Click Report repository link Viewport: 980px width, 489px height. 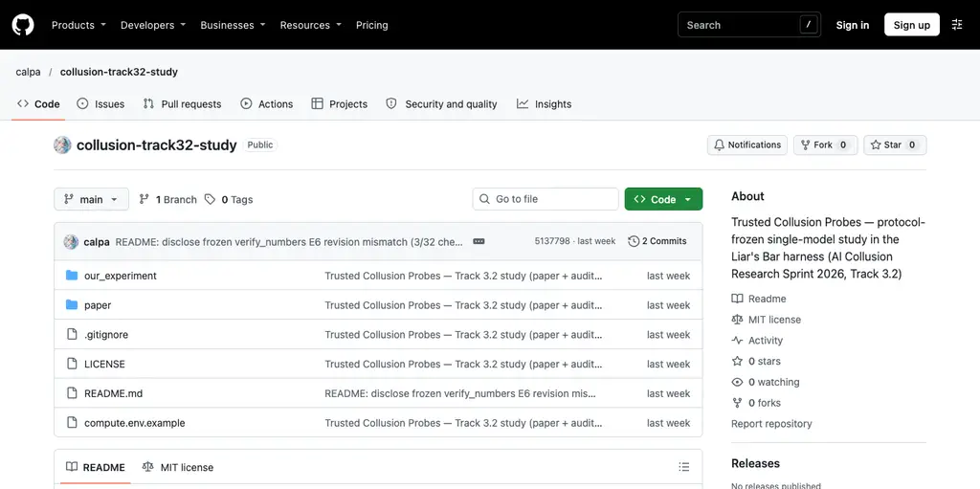point(771,424)
